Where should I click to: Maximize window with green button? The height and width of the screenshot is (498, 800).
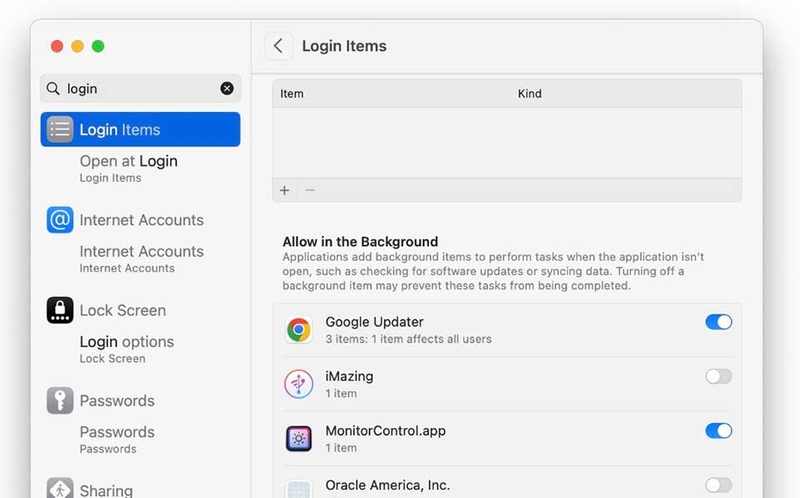point(98,46)
